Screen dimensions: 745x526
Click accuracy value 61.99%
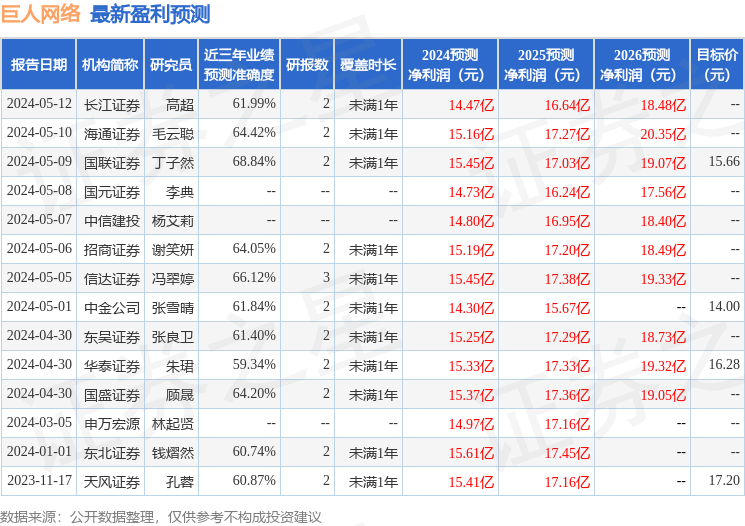(254, 104)
